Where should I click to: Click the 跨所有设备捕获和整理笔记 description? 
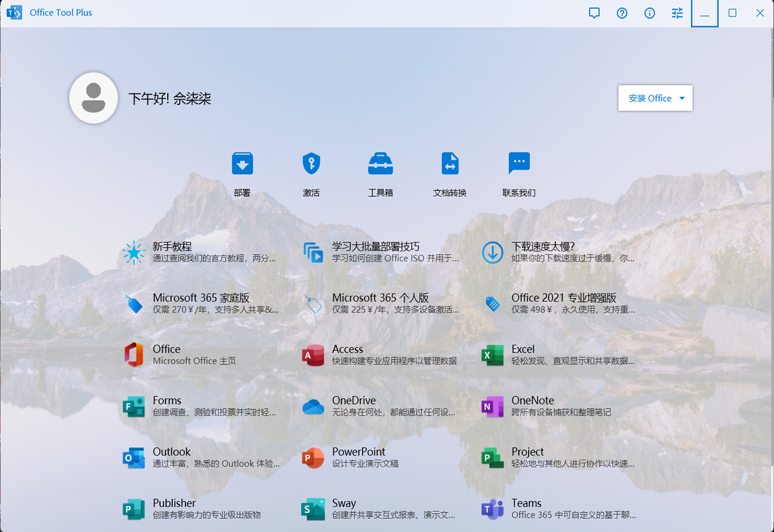(x=561, y=413)
